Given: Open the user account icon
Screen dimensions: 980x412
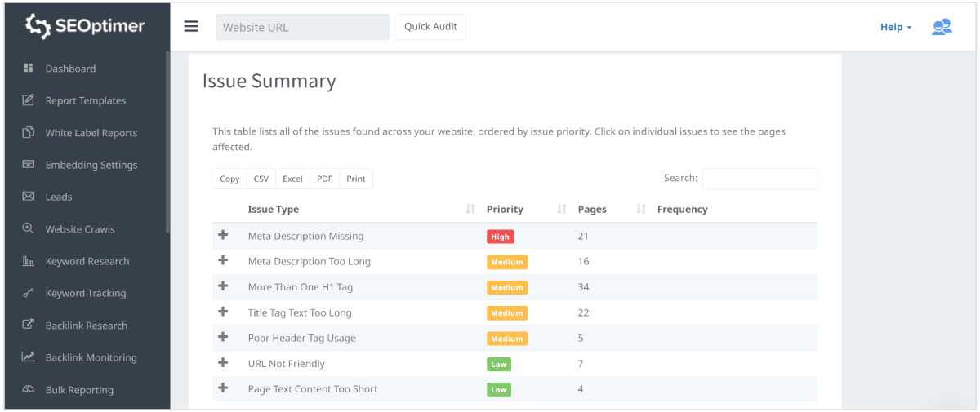Looking at the screenshot, I should click(942, 27).
